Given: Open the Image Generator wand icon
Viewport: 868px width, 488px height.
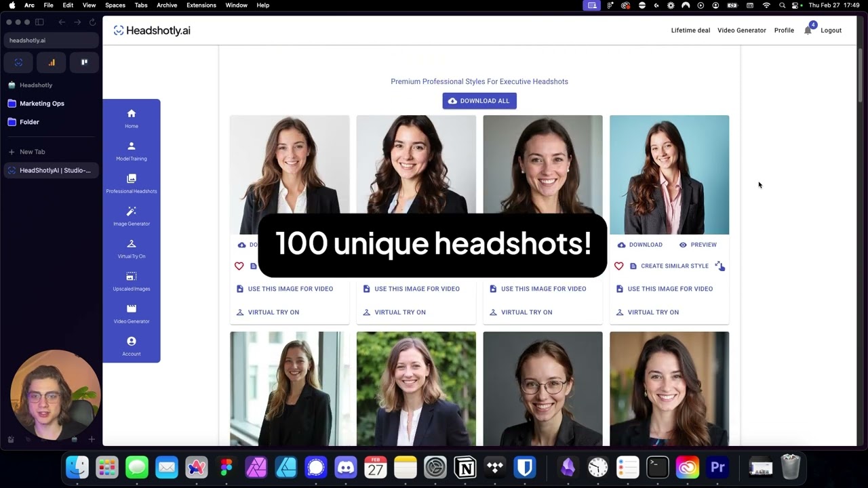Looking at the screenshot, I should (132, 211).
